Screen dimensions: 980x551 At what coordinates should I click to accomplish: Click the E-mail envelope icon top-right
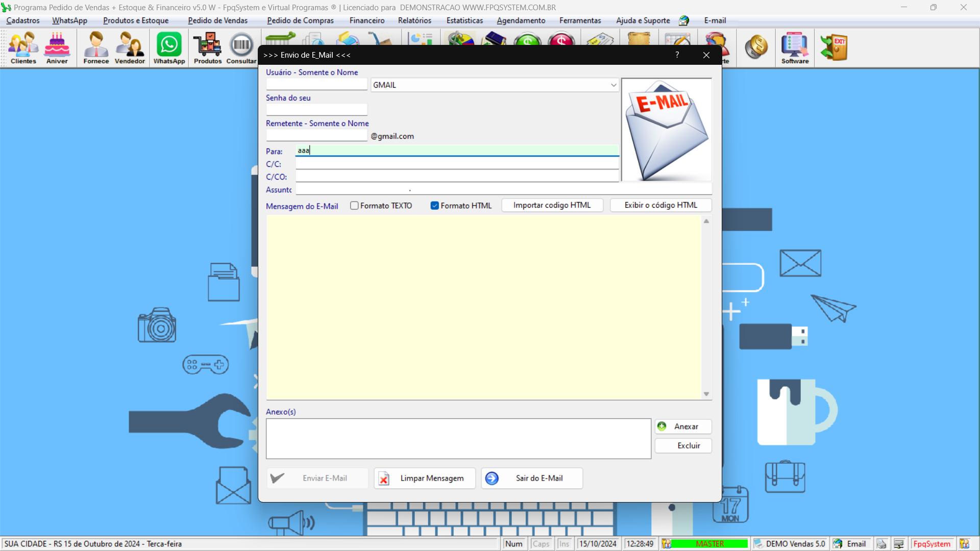[x=666, y=128]
